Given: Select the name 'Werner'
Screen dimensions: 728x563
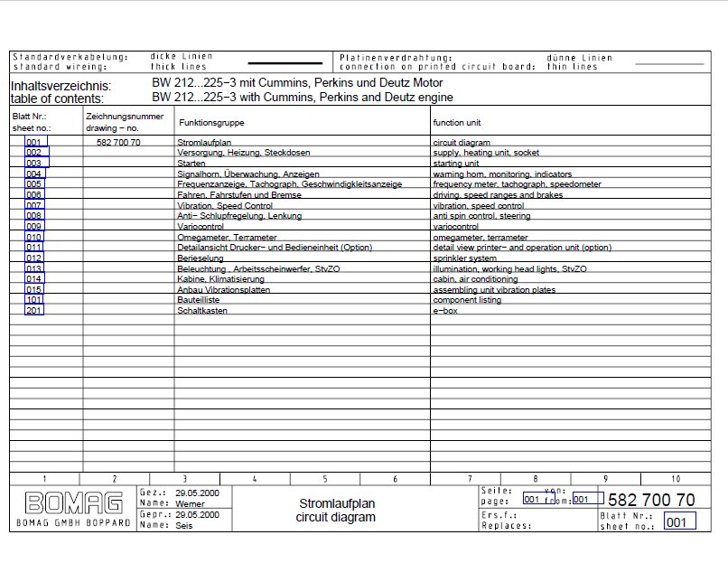Looking at the screenshot, I should coord(190,503).
